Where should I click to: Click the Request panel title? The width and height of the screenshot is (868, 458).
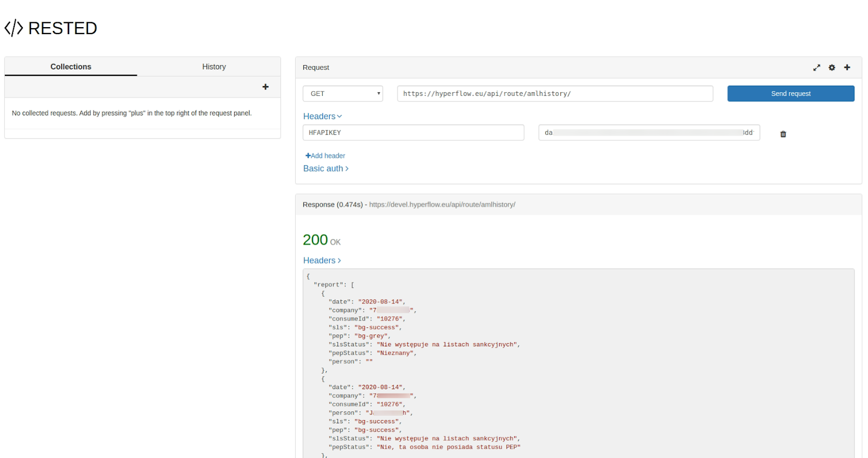[x=316, y=68]
